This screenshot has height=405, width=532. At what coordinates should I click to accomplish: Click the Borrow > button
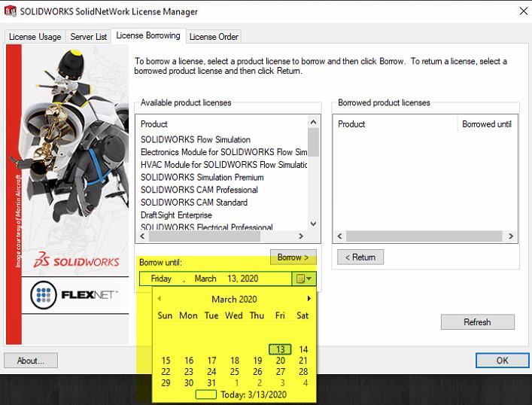click(293, 257)
